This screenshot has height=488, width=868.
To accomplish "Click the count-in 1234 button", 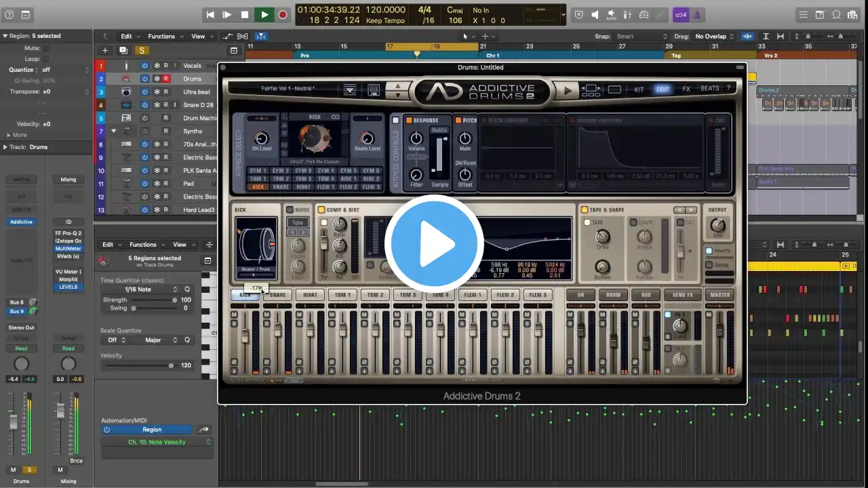I will [x=679, y=15].
